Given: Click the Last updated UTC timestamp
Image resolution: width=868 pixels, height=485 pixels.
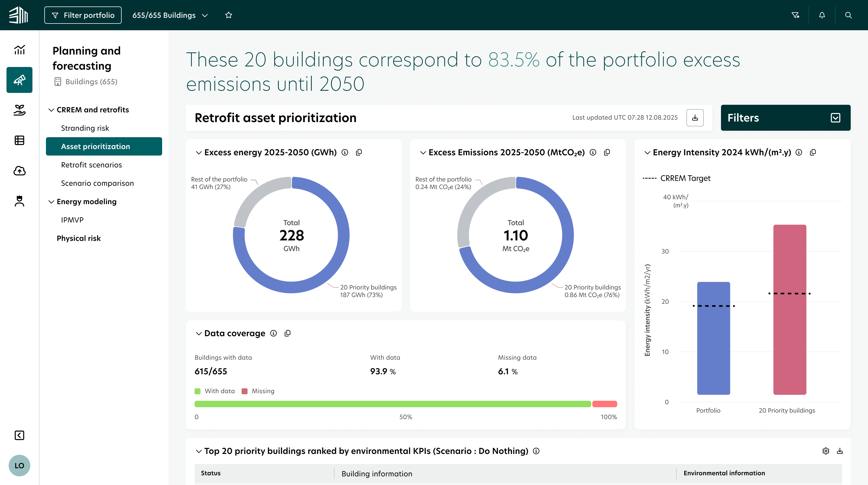Looking at the screenshot, I should click(x=625, y=117).
